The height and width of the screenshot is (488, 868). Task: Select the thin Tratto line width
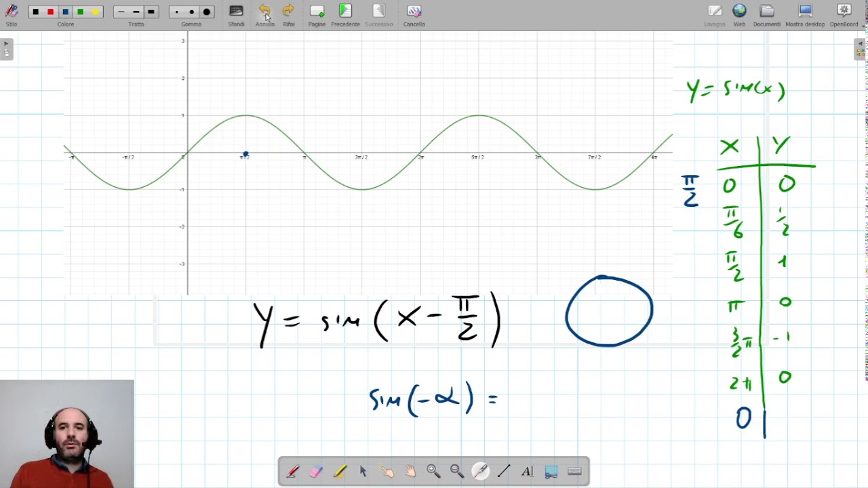click(121, 12)
